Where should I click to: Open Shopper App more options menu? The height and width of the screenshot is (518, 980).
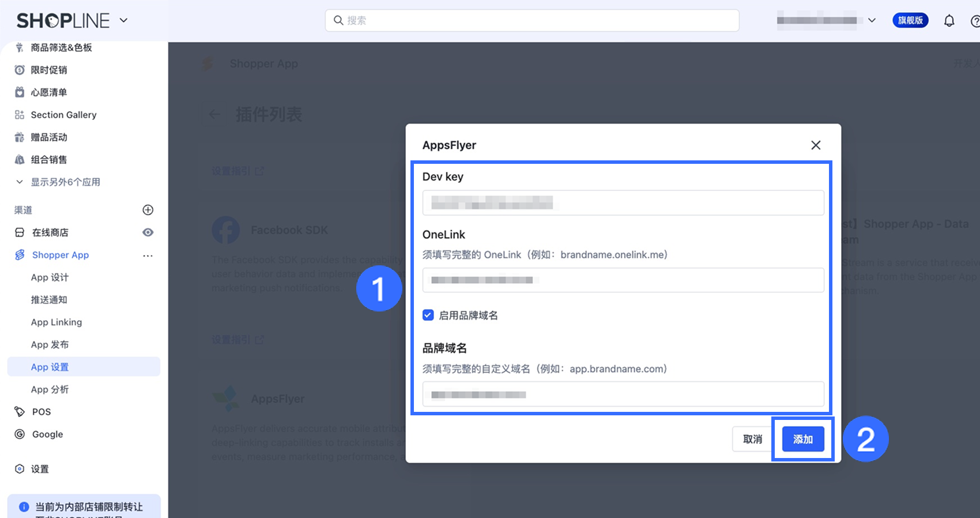click(148, 256)
